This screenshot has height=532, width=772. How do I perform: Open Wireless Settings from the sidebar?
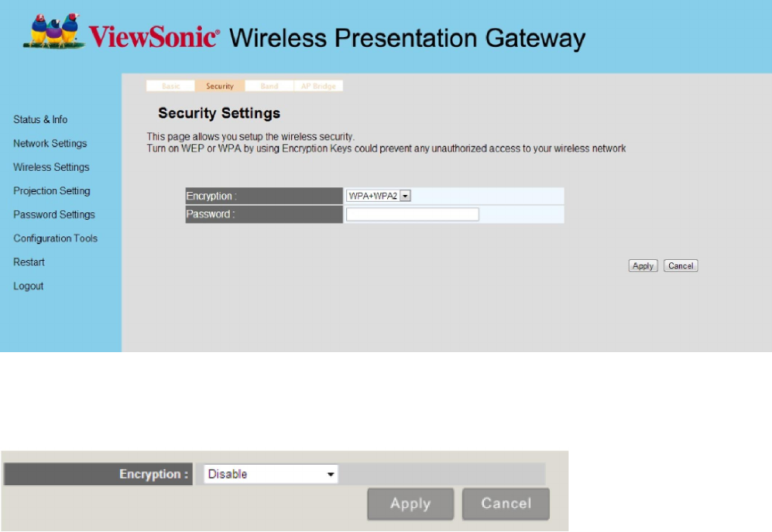(51, 167)
